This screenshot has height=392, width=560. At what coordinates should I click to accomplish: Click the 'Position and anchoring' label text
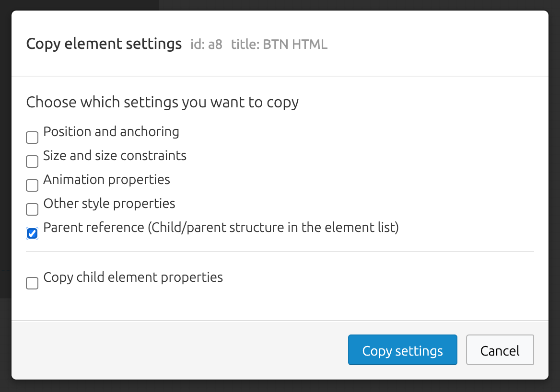pos(111,132)
